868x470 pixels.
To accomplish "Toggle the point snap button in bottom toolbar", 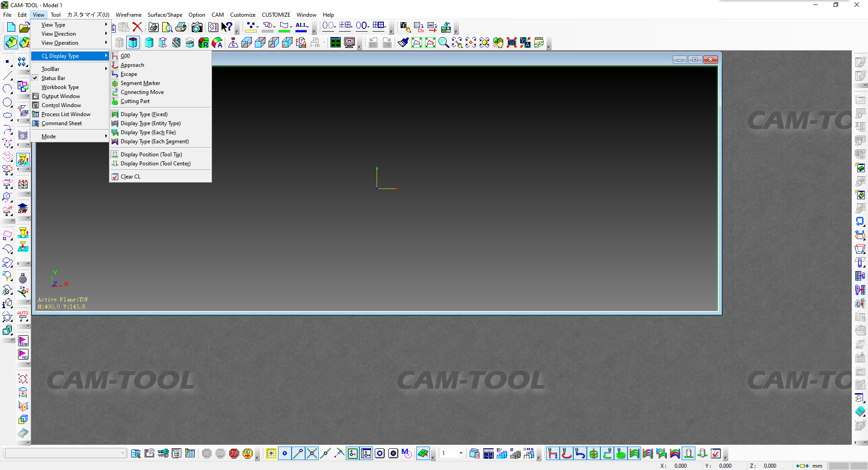I will pyautogui.click(x=285, y=453).
